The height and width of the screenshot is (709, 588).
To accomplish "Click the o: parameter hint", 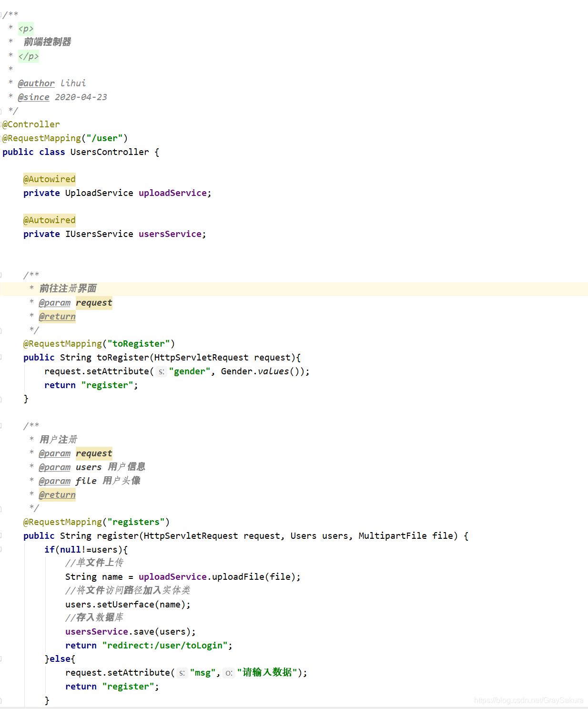I will (229, 673).
